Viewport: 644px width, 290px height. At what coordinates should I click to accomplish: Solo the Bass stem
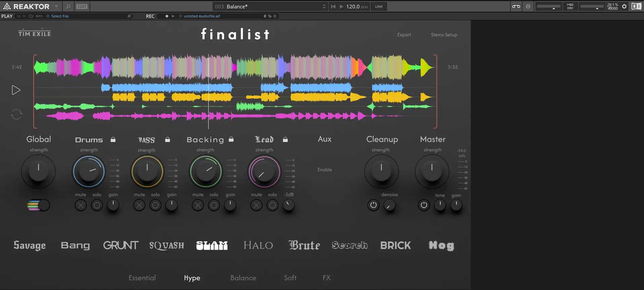click(x=155, y=205)
